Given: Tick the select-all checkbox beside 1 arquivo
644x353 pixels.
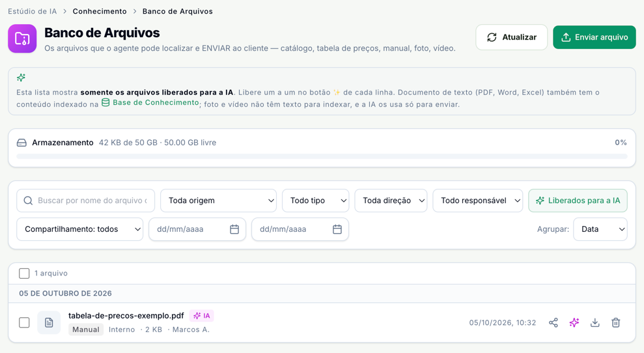Looking at the screenshot, I should (x=24, y=274).
